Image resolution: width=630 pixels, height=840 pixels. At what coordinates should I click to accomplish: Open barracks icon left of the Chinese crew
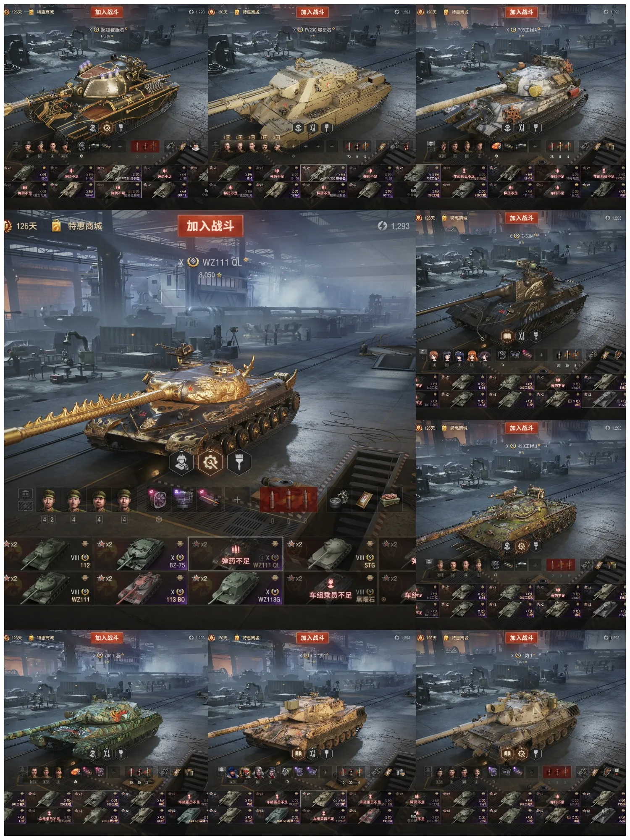(25, 493)
